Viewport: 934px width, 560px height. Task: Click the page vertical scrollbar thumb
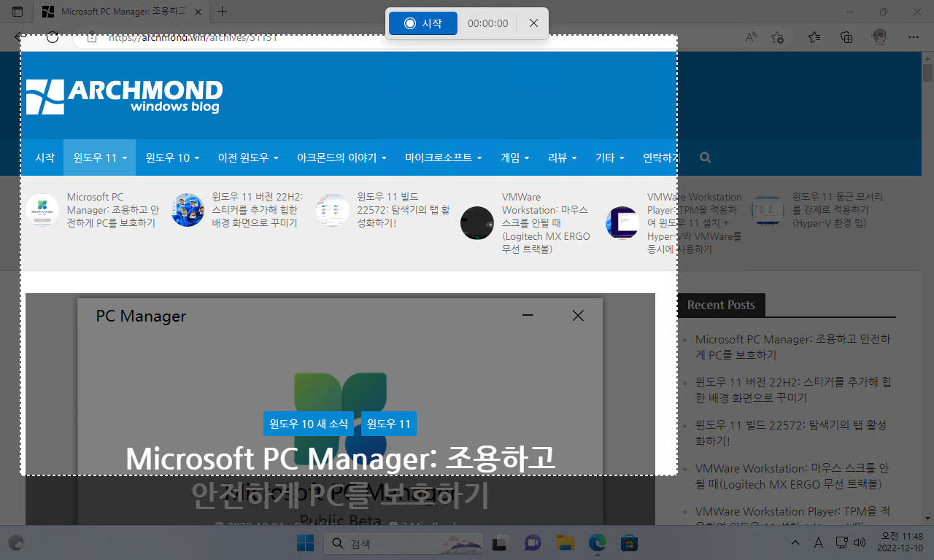point(927,72)
